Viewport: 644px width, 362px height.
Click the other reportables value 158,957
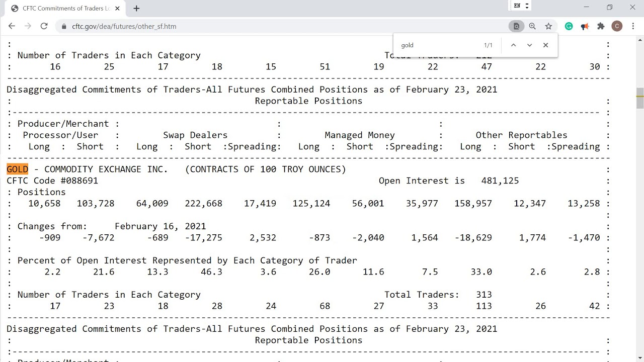click(473, 203)
